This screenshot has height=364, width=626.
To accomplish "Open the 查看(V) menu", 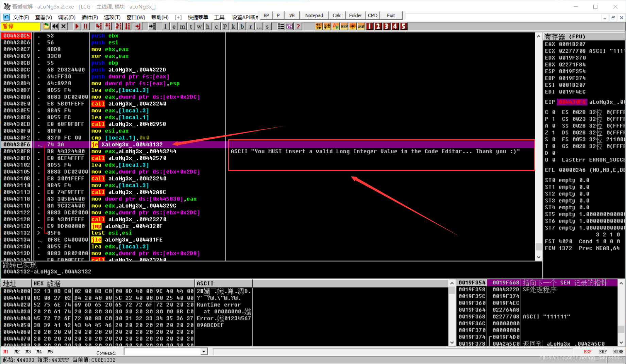I will 44,17.
